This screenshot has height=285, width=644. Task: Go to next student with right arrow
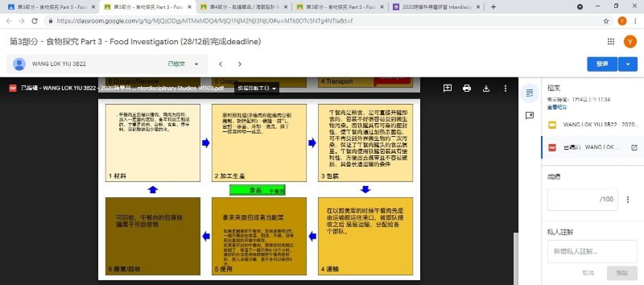coord(240,64)
